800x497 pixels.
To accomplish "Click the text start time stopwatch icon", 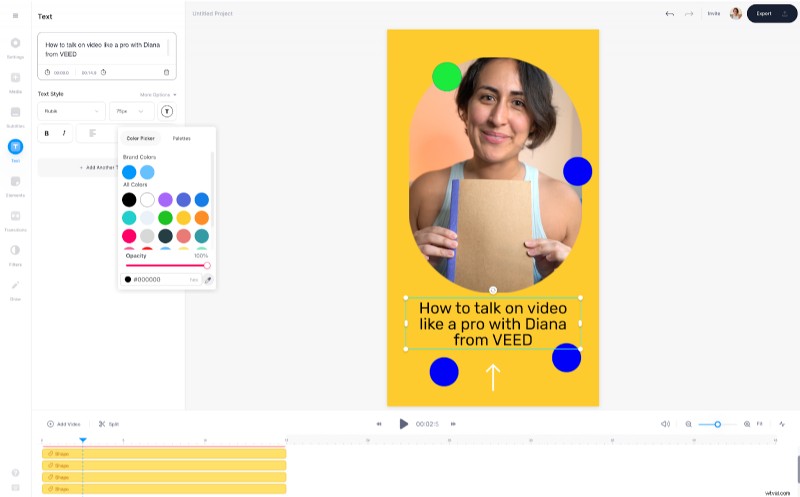I will click(x=47, y=72).
